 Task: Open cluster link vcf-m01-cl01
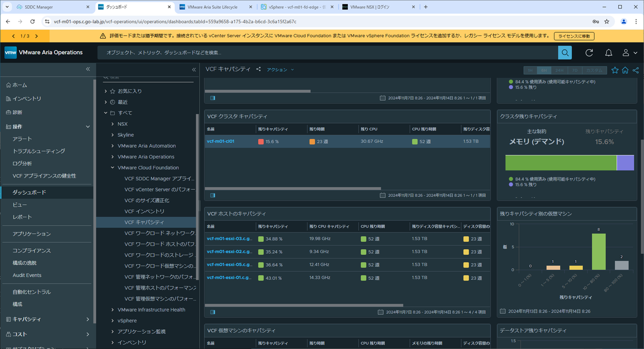pyautogui.click(x=221, y=141)
